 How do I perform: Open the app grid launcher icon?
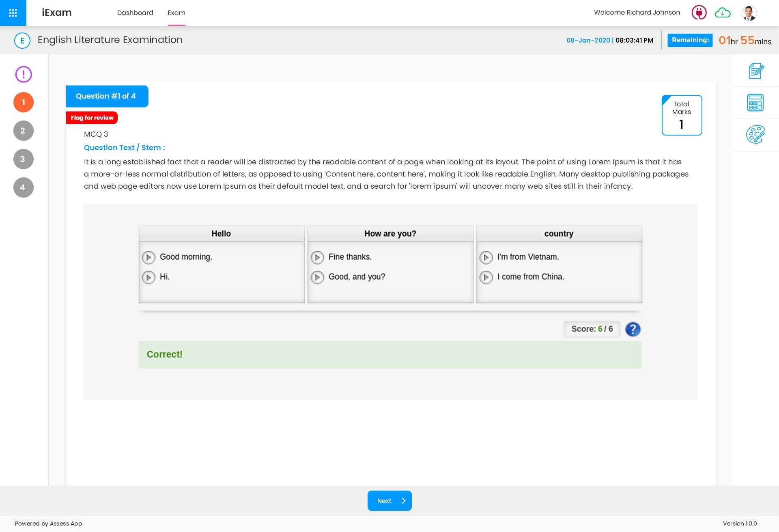(x=13, y=13)
